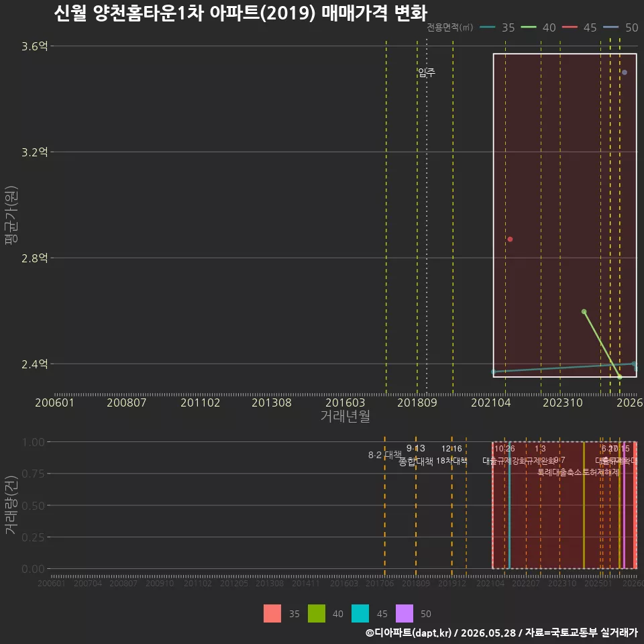644x644 pixels.
Task: Click 202207 on the volume chart x-axis
Action: 526,583
